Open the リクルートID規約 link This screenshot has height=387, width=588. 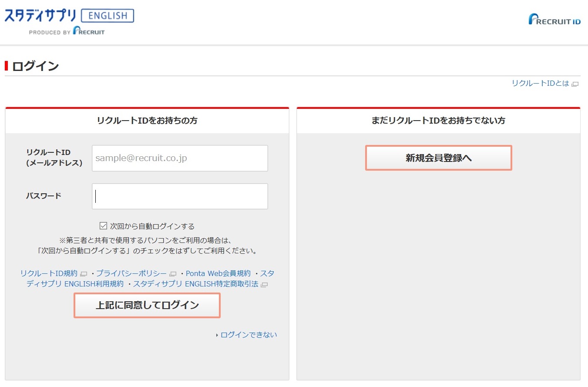point(49,273)
